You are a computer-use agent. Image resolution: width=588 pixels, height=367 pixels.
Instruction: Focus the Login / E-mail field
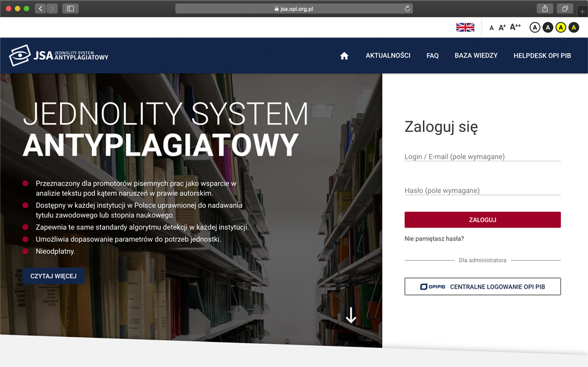click(482, 157)
